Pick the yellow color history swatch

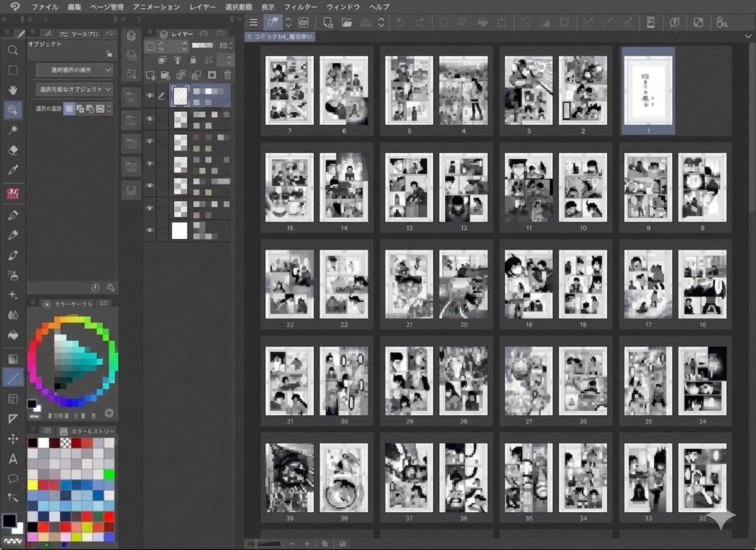pos(33,484)
